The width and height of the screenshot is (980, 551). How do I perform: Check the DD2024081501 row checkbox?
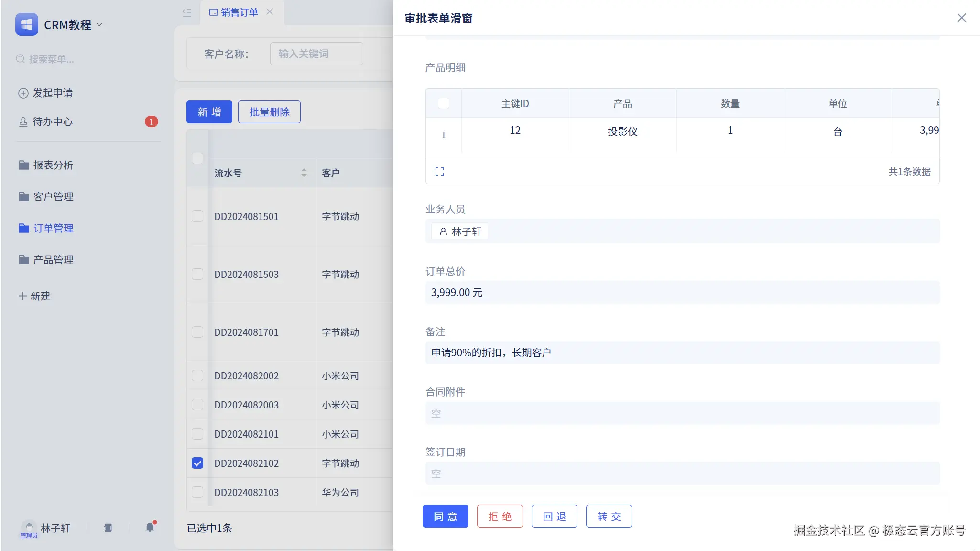(x=197, y=216)
